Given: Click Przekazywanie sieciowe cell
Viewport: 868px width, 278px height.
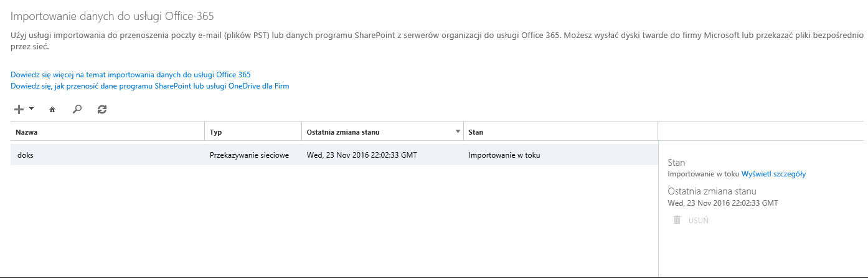Looking at the screenshot, I should pos(249,155).
